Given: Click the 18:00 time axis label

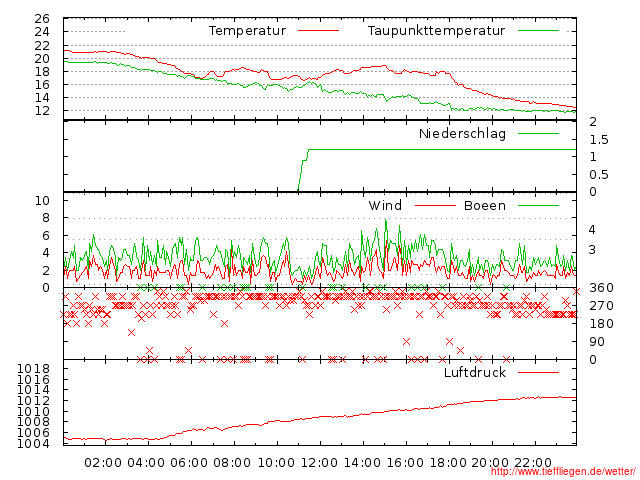Looking at the screenshot, I should [448, 463].
